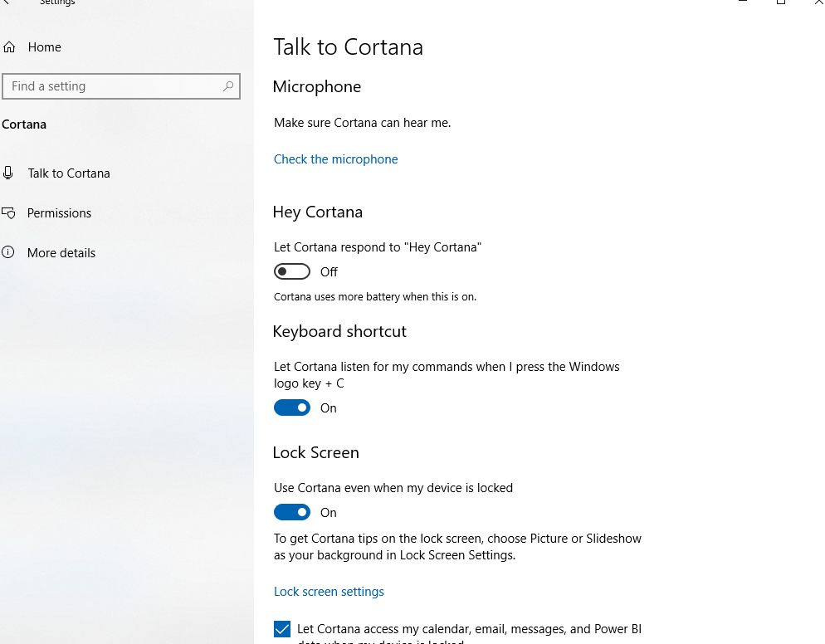Click the Hey Cortana section heading

318,212
